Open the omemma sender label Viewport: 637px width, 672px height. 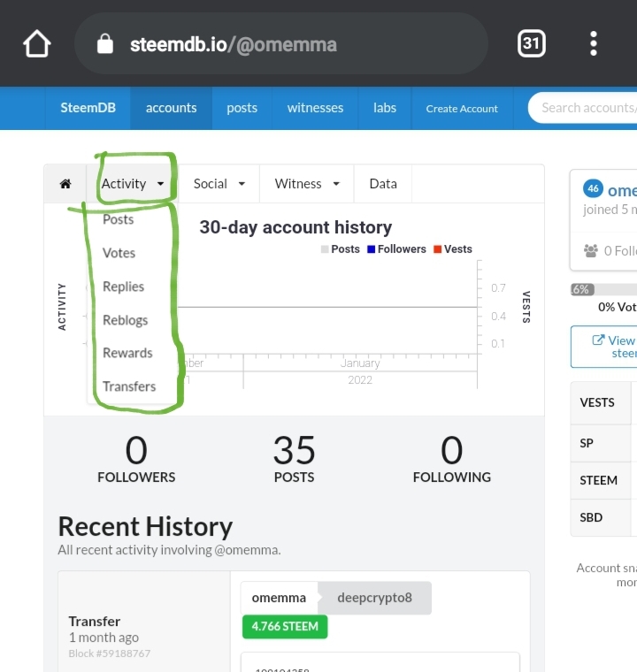pos(279,598)
